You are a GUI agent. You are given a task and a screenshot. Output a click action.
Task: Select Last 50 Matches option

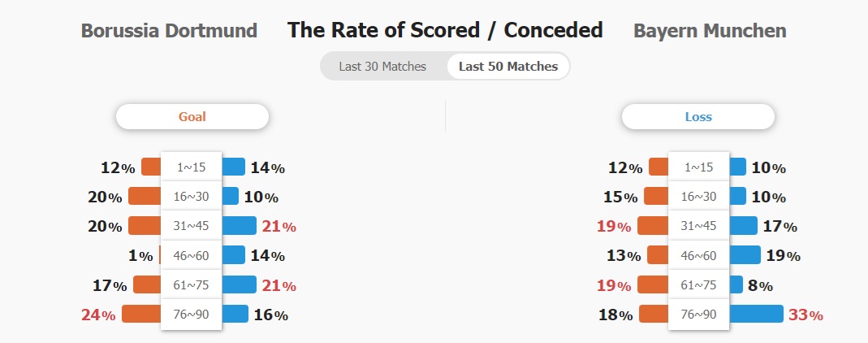(508, 67)
